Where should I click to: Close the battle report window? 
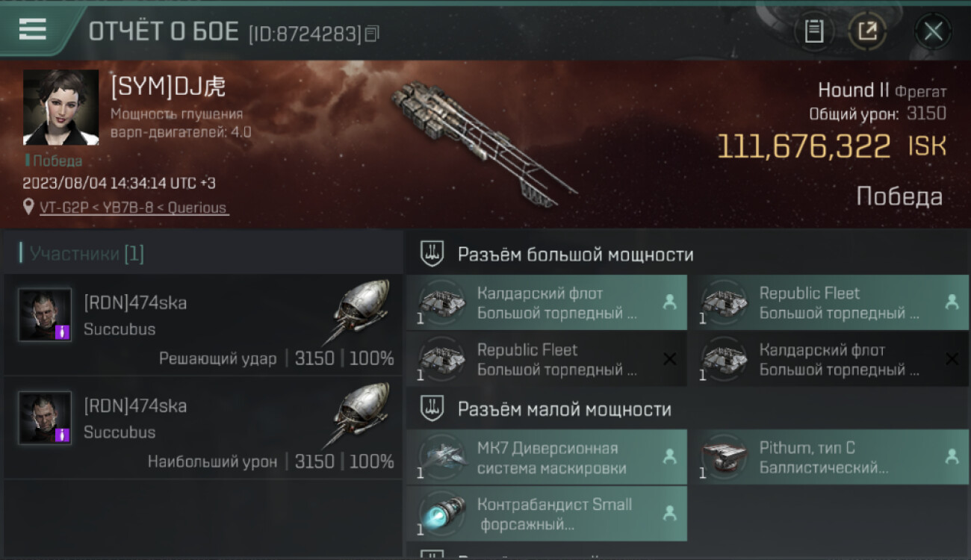[x=933, y=31]
